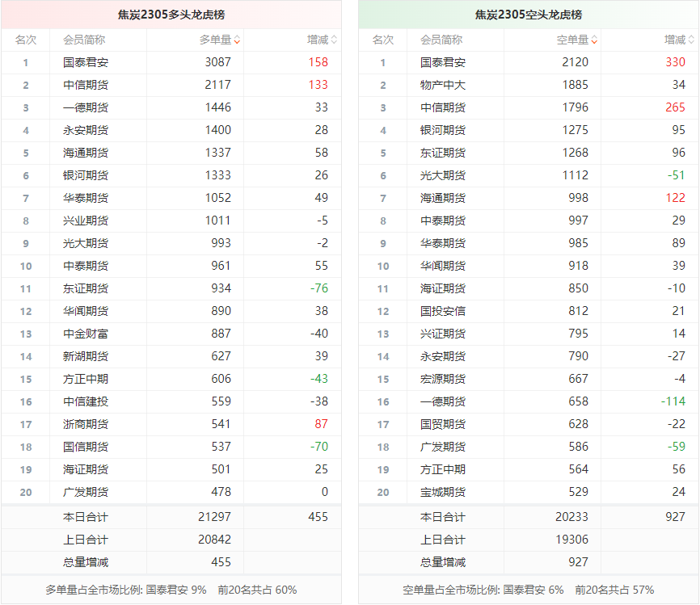Viewport: 700px width, 605px height.
Task: Click 名次 column header in long table
Action: [x=26, y=40]
